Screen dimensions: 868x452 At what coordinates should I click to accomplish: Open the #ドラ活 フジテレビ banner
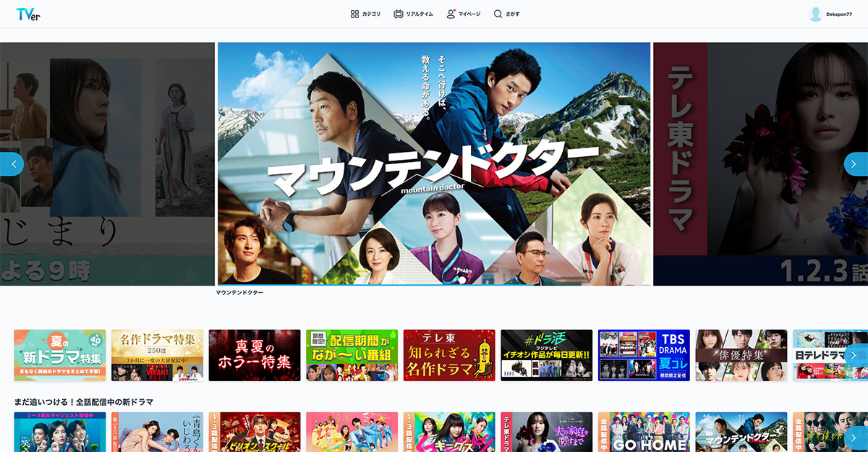(x=546, y=355)
